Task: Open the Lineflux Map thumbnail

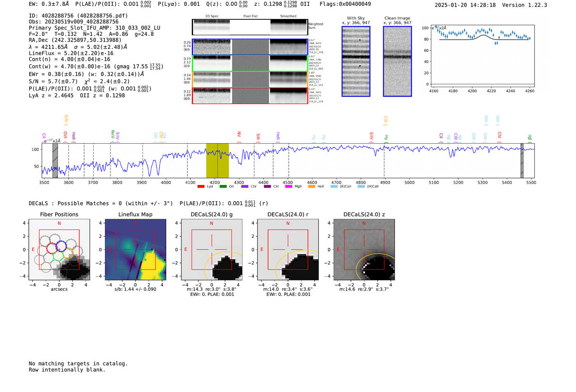Action: point(135,250)
